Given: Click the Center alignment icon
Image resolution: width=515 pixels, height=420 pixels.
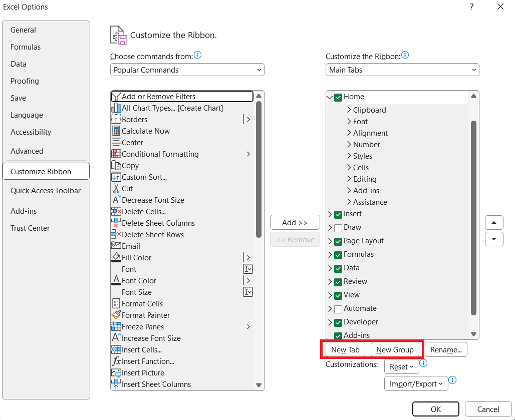Looking at the screenshot, I should click(116, 142).
